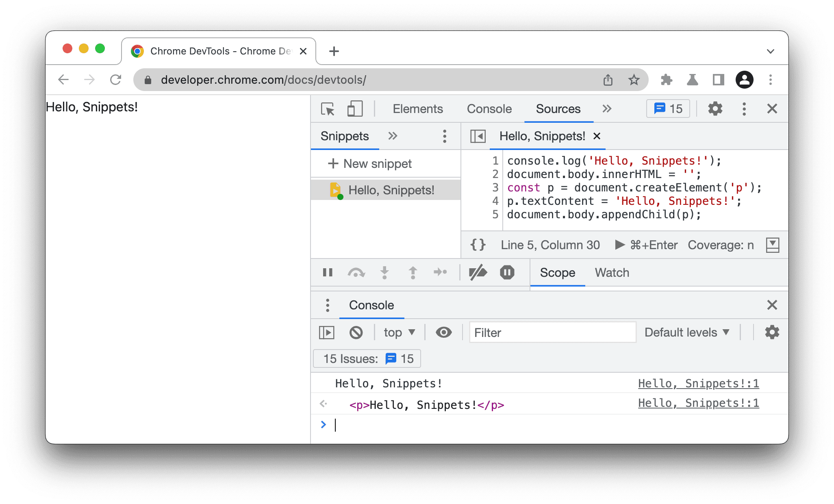Click the format code pretty-print icon
834x504 pixels.
[x=477, y=244]
